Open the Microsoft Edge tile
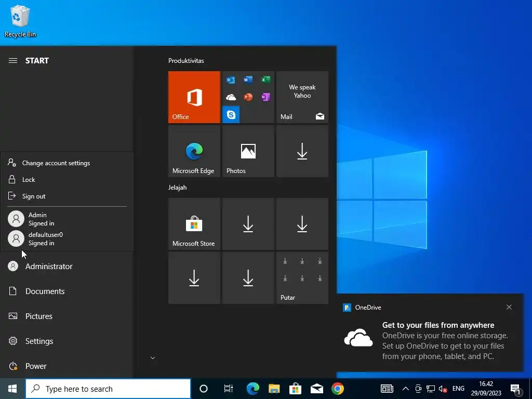This screenshot has height=399, width=532. click(x=194, y=151)
